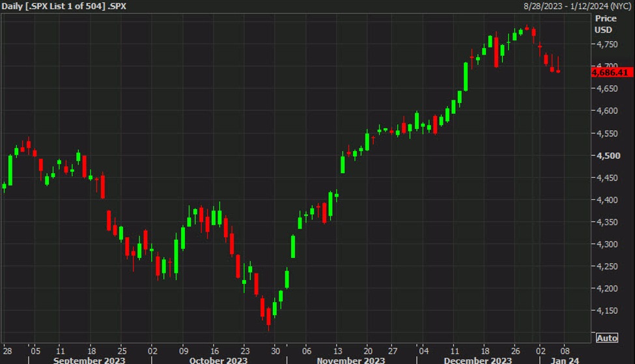Click the '28' date tick at axis start
Screen dimensions: 635x364
click(7, 349)
